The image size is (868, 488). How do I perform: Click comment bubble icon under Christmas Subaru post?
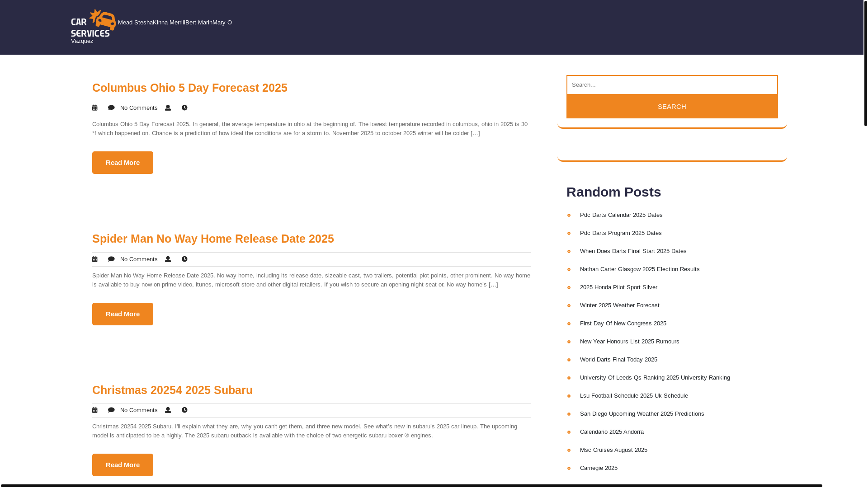(111, 410)
